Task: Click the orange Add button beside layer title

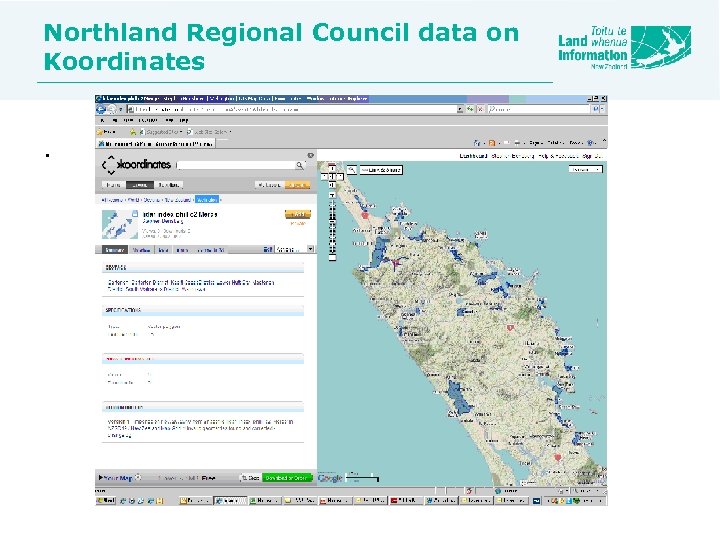Action: 298,214
